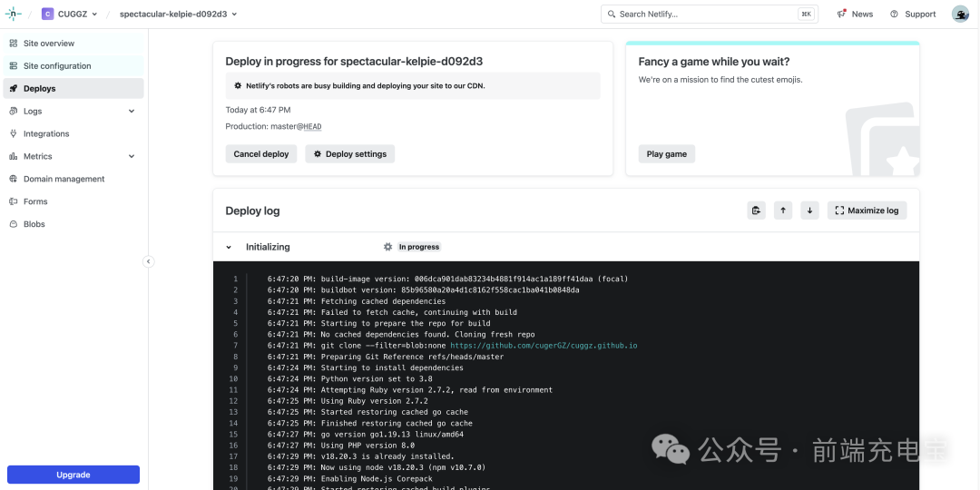The width and height of the screenshot is (980, 490).
Task: Open the Support link
Action: coord(913,14)
